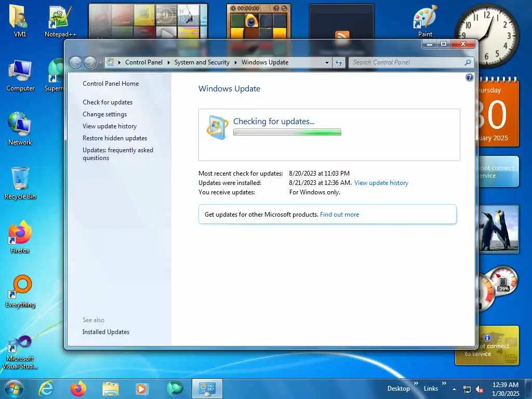
Task: Select the Control Panel taskbar button
Action: 207,389
